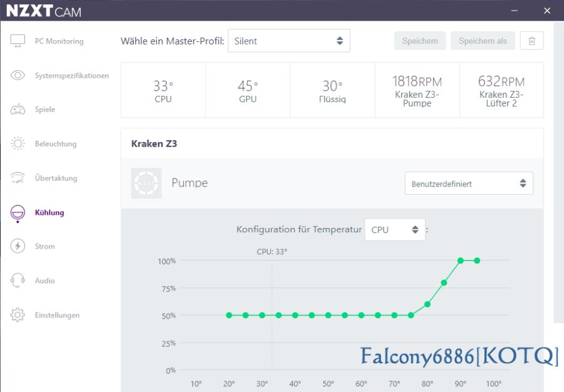Click the curve point at 40° temperature
564x392 pixels.
click(295, 315)
